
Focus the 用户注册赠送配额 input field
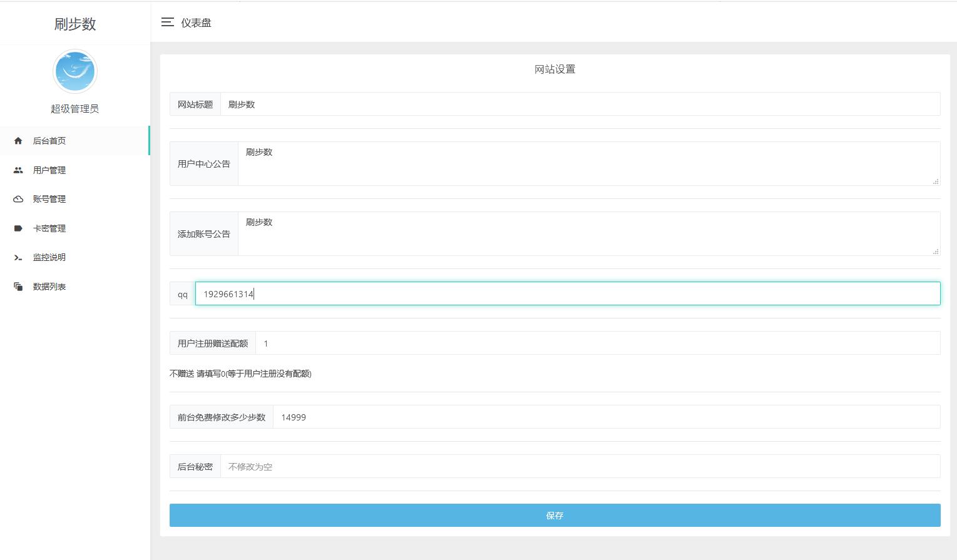(597, 344)
